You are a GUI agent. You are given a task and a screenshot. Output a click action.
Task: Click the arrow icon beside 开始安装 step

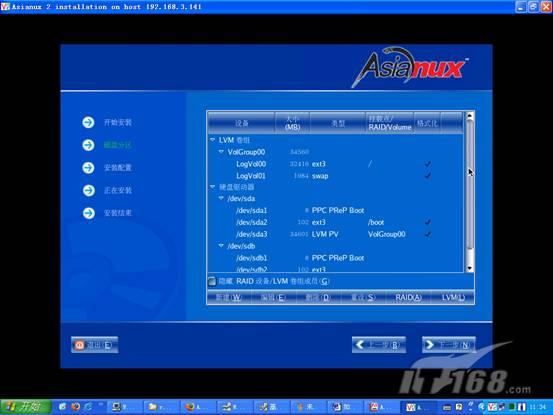[x=88, y=122]
